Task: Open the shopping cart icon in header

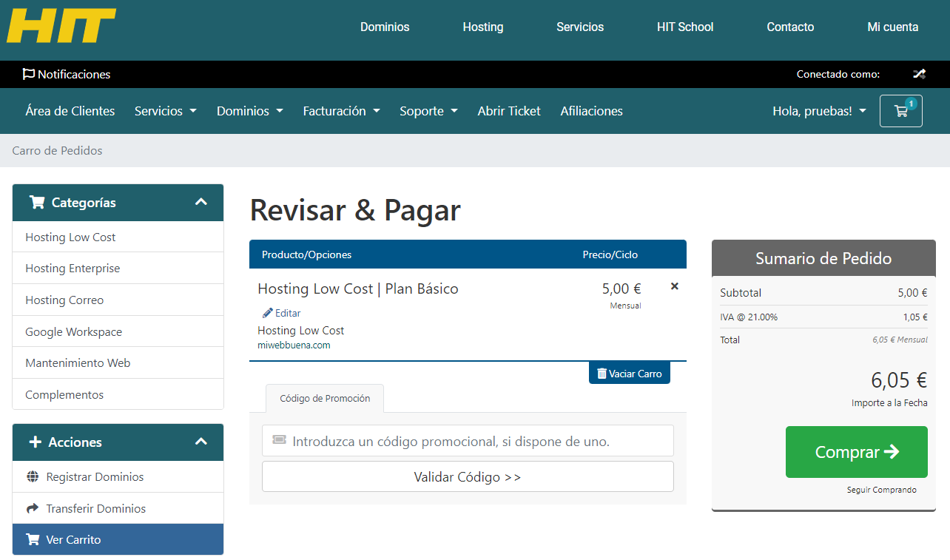Action: 900,111
